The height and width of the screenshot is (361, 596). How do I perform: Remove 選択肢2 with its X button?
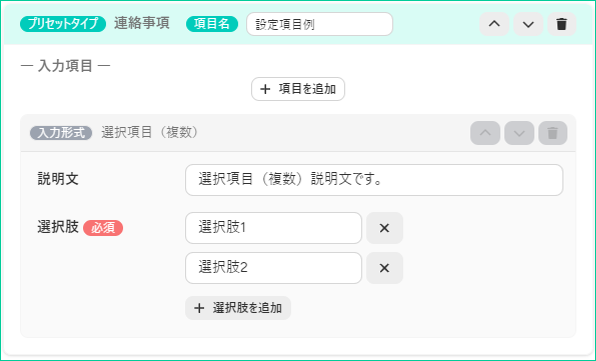pos(385,268)
